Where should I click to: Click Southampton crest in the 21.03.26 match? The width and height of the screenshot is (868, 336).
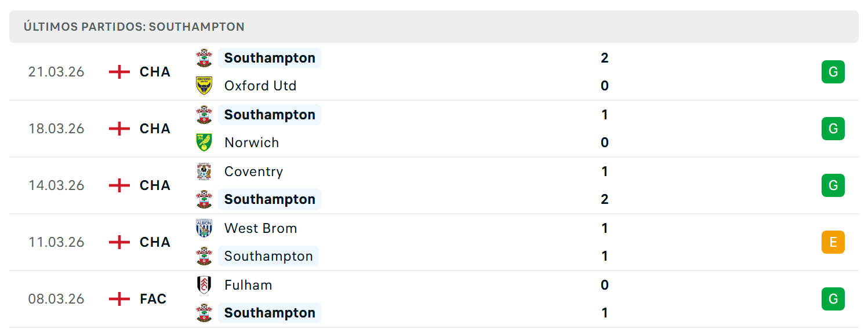point(204,58)
